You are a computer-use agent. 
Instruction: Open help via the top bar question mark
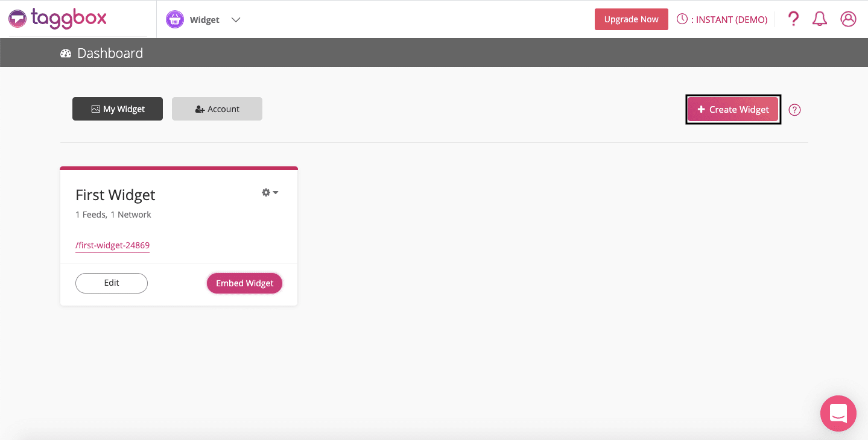pos(793,19)
